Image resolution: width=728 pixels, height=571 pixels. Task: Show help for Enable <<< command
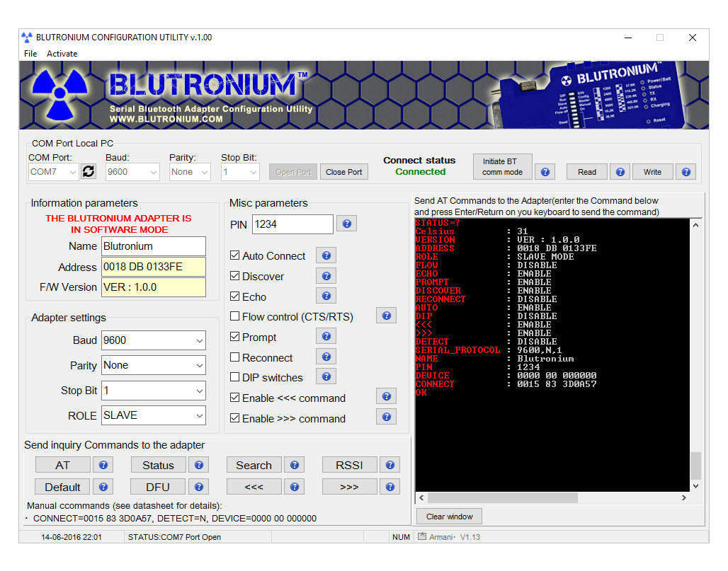[x=386, y=397]
